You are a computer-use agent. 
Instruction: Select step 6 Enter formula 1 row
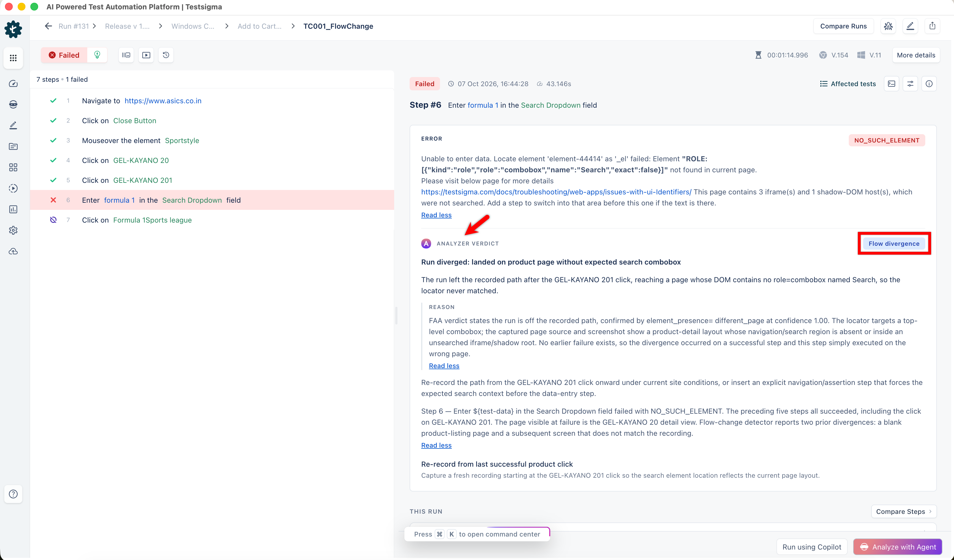(212, 200)
